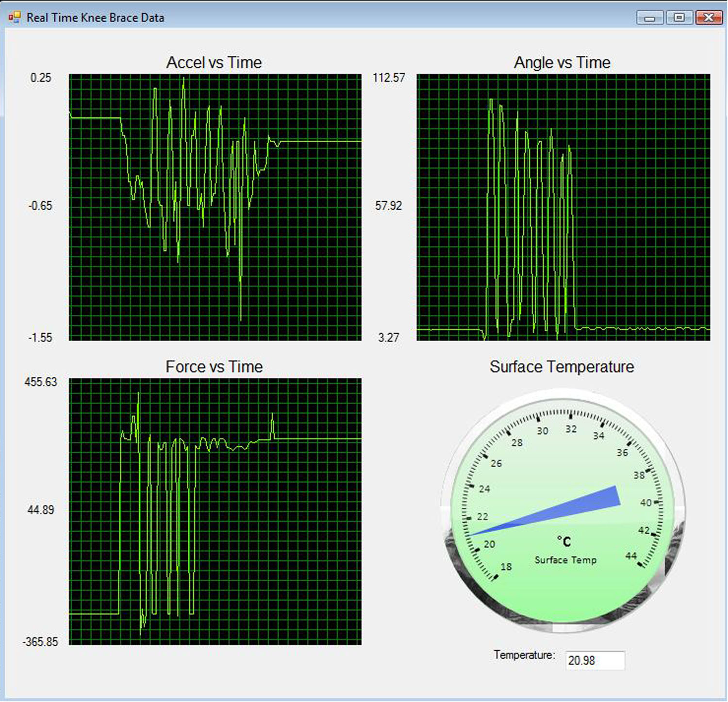Screen dimensions: 728x702
Task: Select the Angle vs Time chart title
Action: pyautogui.click(x=562, y=63)
